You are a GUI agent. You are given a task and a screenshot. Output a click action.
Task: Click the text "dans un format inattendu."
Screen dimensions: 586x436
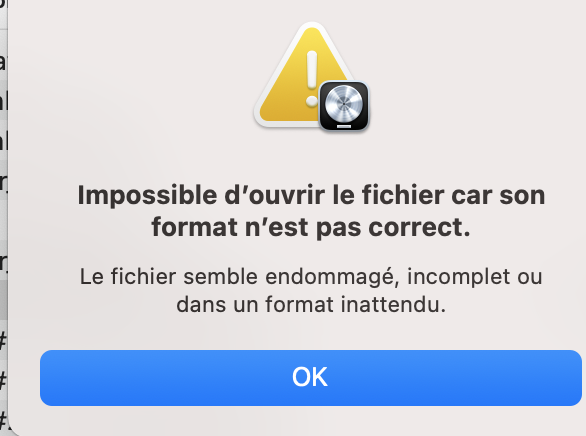[x=311, y=304]
